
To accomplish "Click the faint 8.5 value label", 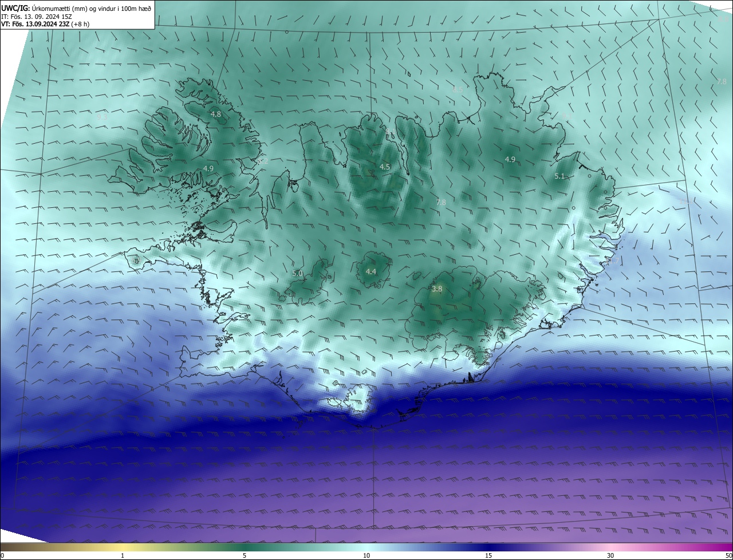I will point(458,90).
